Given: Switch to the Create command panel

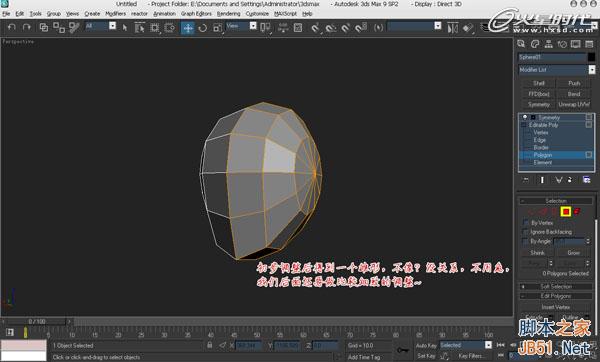Looking at the screenshot, I should click(x=521, y=44).
